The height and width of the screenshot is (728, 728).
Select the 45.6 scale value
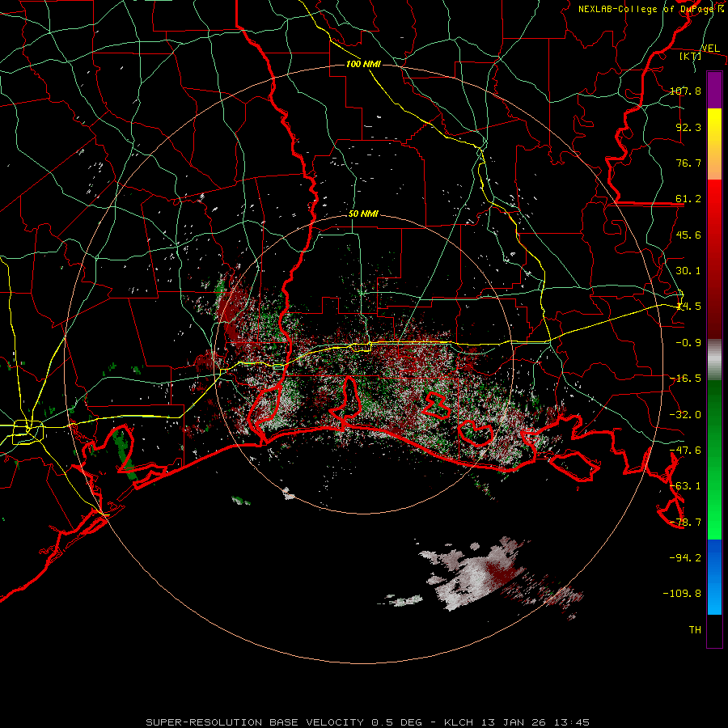coord(688,235)
